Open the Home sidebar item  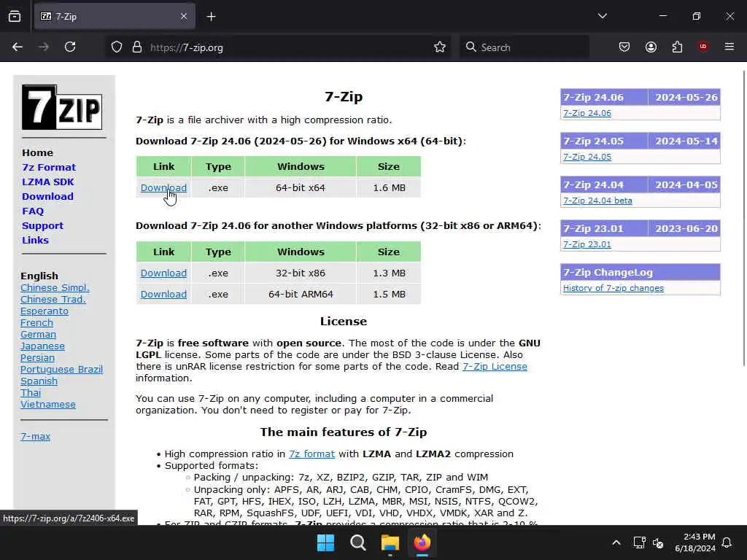(x=38, y=153)
